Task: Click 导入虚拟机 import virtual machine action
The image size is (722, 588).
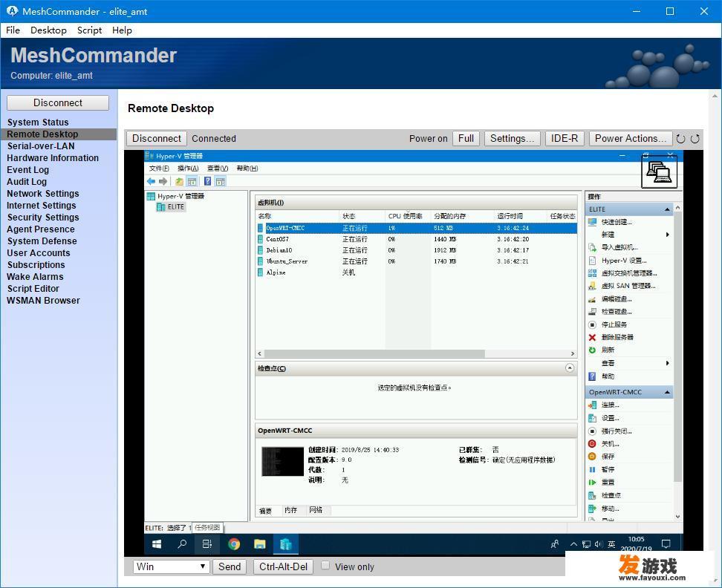Action: (x=619, y=247)
